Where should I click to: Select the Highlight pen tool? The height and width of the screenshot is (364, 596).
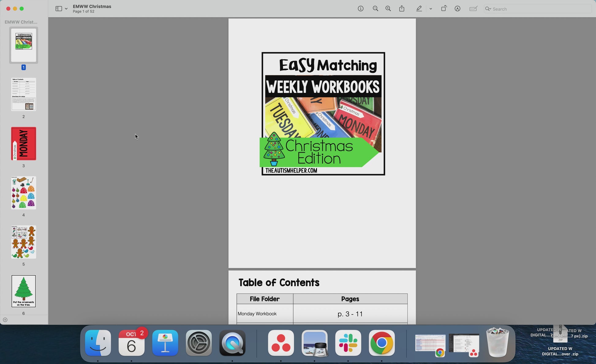pyautogui.click(x=419, y=9)
